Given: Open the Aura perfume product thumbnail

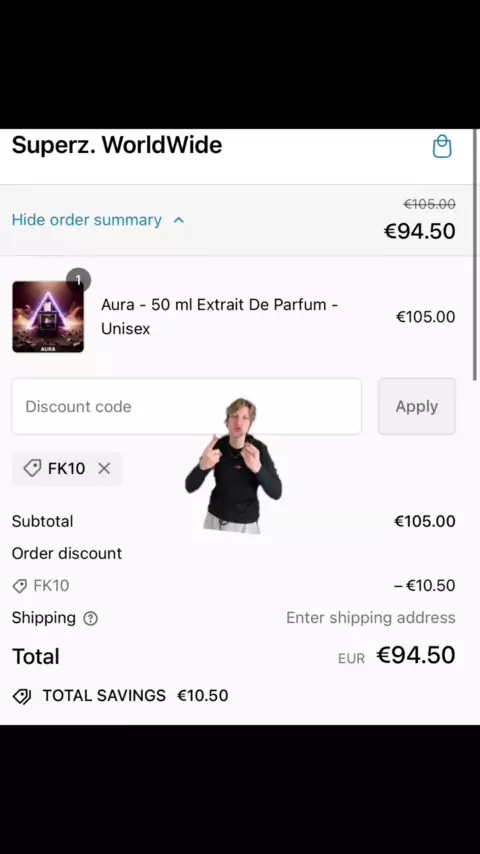Looking at the screenshot, I should [x=48, y=317].
